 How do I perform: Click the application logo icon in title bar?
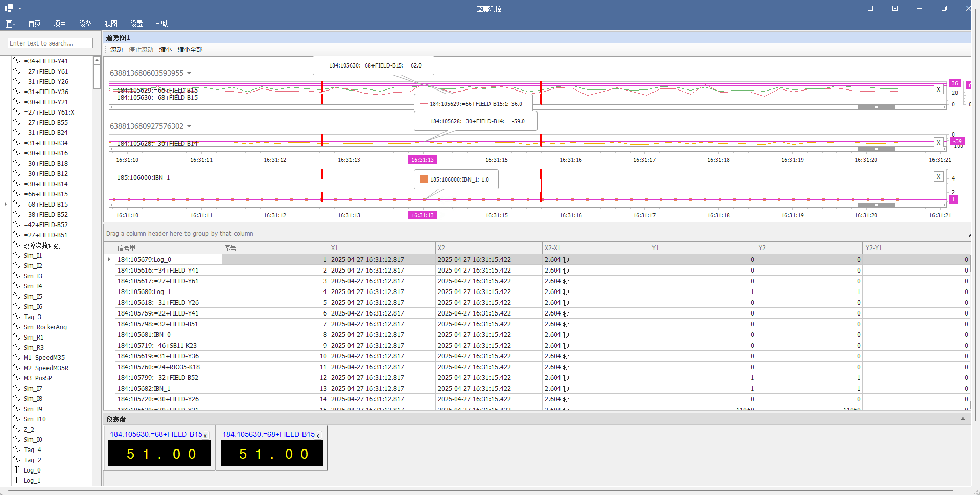point(9,8)
